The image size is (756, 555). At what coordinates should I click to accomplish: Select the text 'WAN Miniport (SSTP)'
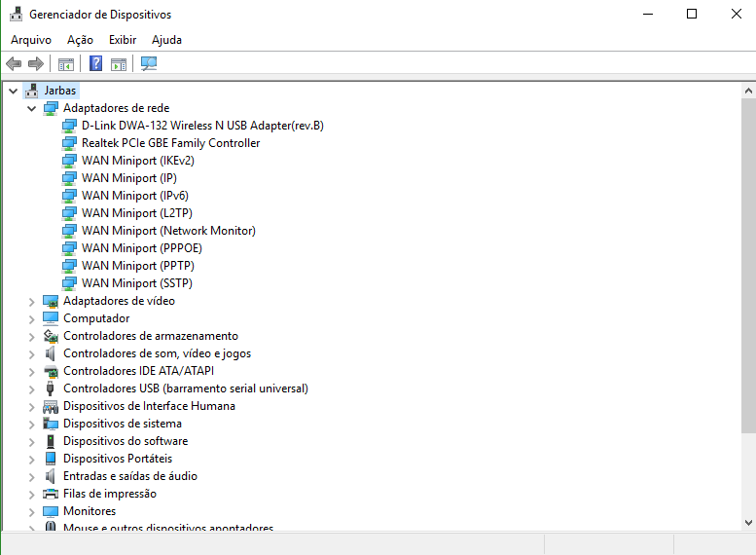click(x=137, y=283)
